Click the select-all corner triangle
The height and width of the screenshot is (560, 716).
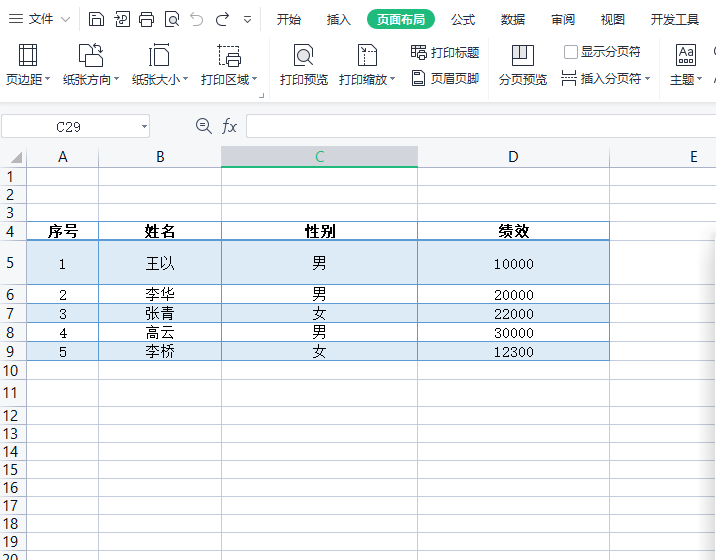coord(16,157)
